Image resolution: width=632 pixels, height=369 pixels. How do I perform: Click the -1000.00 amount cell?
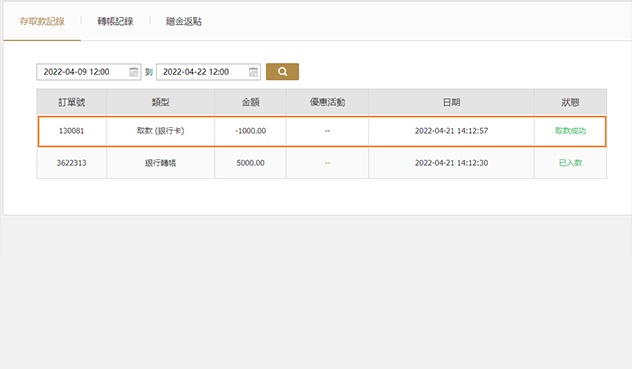click(x=250, y=131)
